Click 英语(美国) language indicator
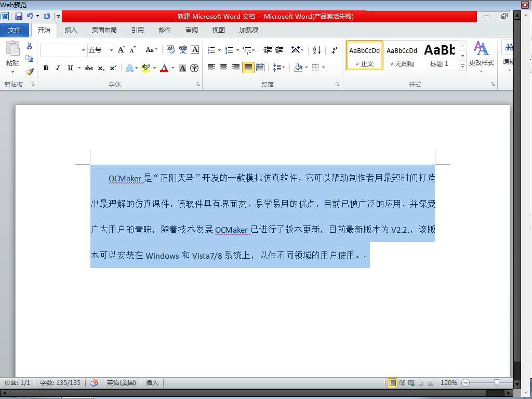The width and height of the screenshot is (532, 399). [122, 383]
